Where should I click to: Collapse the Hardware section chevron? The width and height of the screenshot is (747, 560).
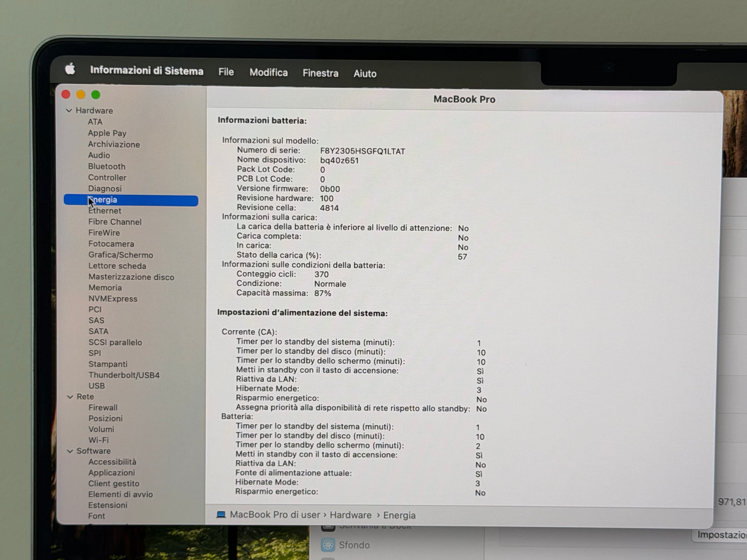coord(69,111)
